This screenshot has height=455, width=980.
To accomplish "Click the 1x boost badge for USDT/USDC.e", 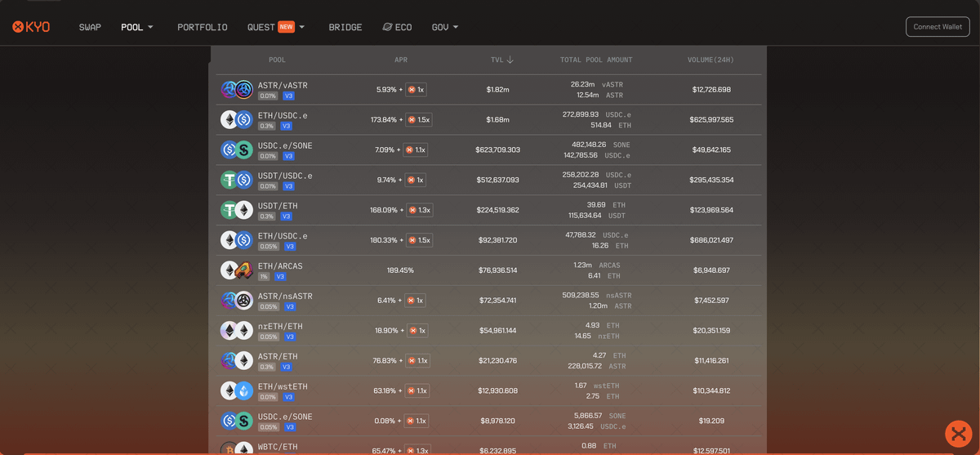I will click(x=416, y=180).
